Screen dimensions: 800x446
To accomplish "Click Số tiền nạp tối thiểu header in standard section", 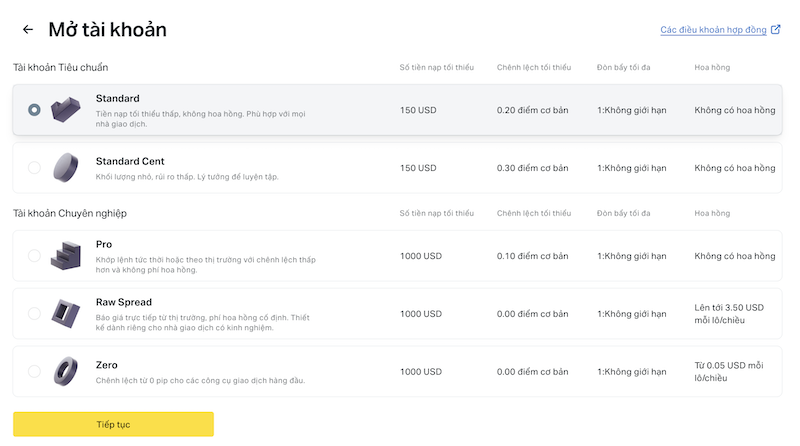I will [x=437, y=67].
